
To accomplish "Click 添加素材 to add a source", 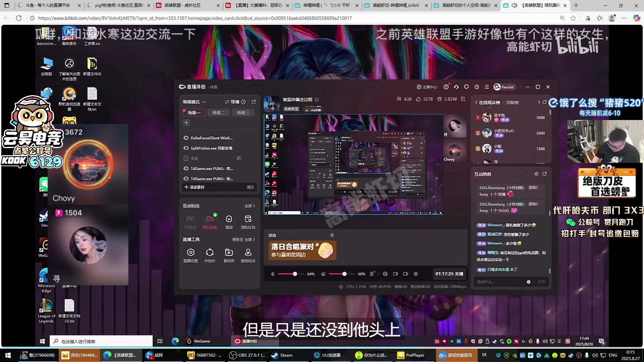I will [194, 187].
